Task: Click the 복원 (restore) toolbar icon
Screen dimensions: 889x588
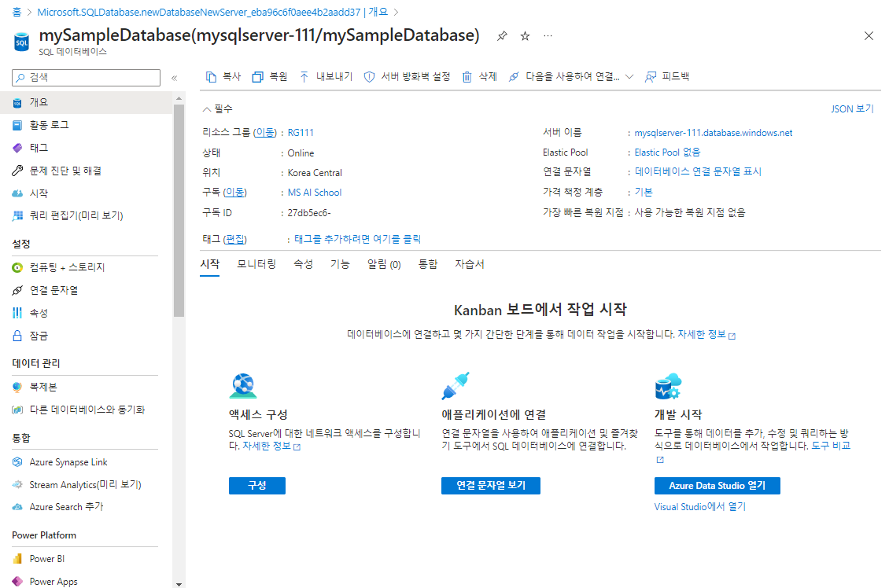Action: (x=257, y=77)
